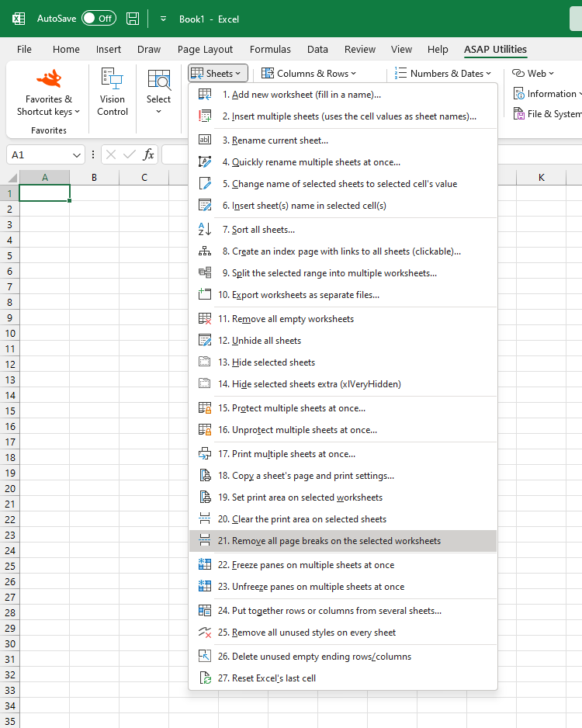
Task: Switch to the Formulas tab
Action: (270, 49)
